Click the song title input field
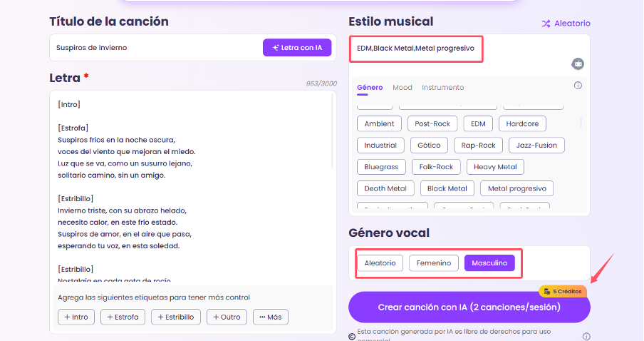 tap(157, 48)
